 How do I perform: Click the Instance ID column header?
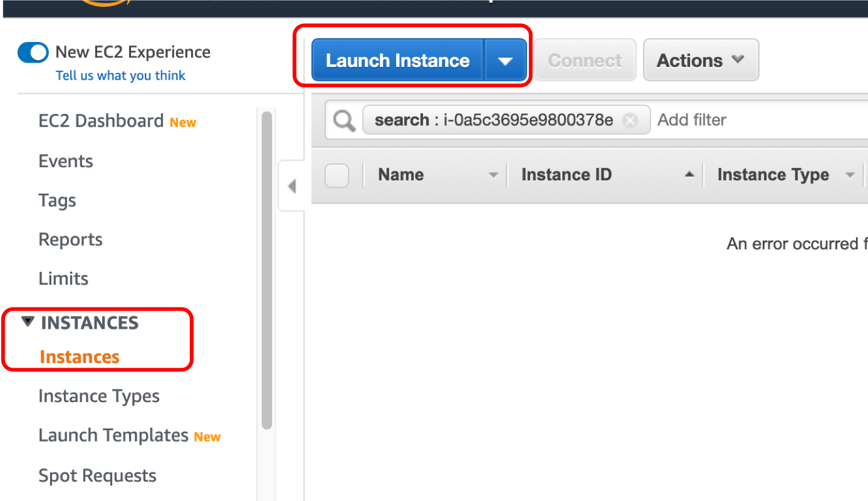coord(567,175)
